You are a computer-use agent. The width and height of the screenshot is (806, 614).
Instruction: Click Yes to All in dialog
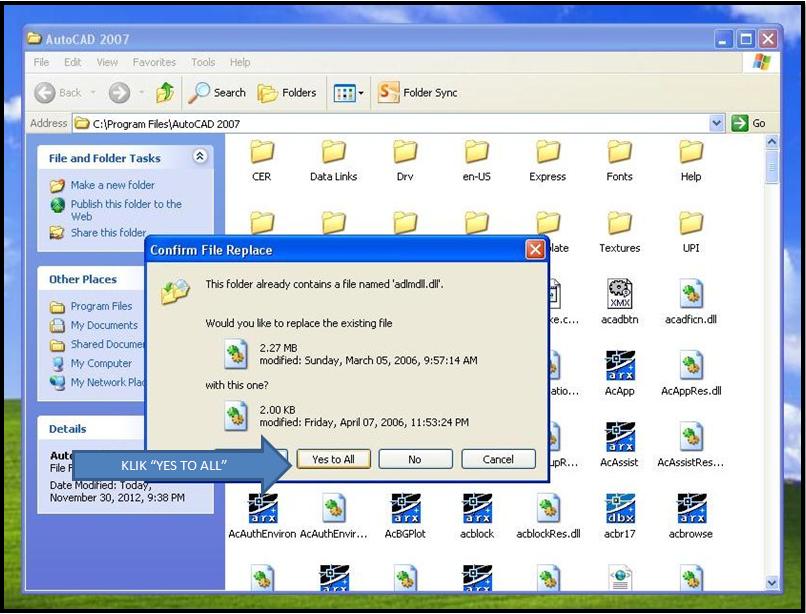pos(333,459)
